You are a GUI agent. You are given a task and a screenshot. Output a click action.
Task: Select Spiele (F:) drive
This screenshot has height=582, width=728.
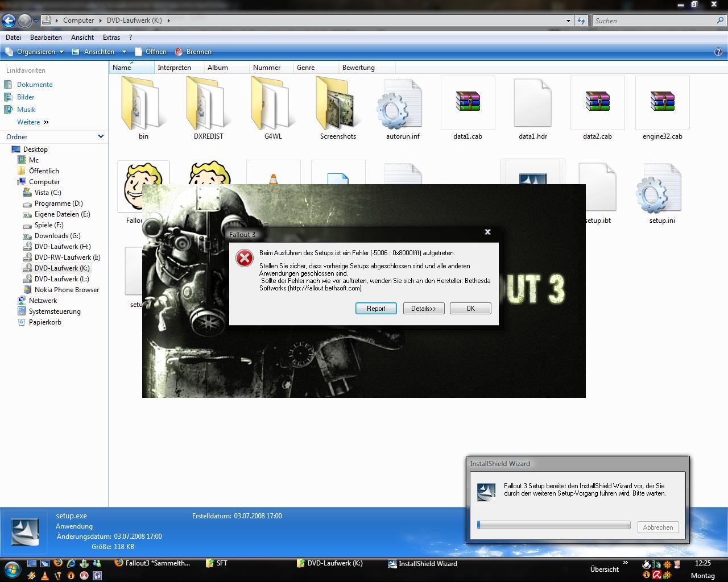pyautogui.click(x=49, y=225)
